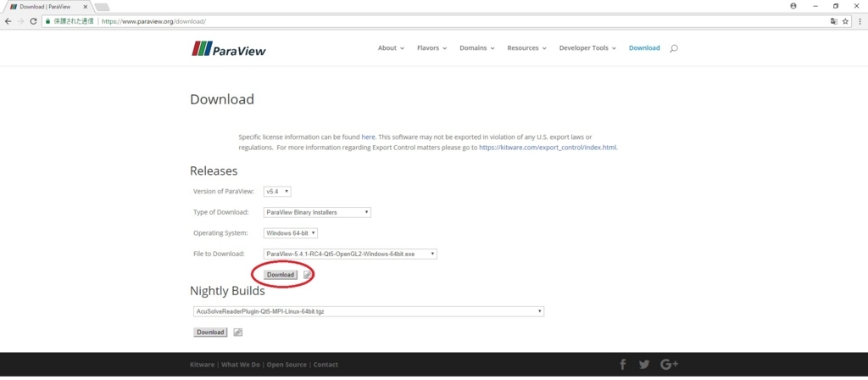
Task: Click the browser address bar URL
Action: click(x=154, y=21)
